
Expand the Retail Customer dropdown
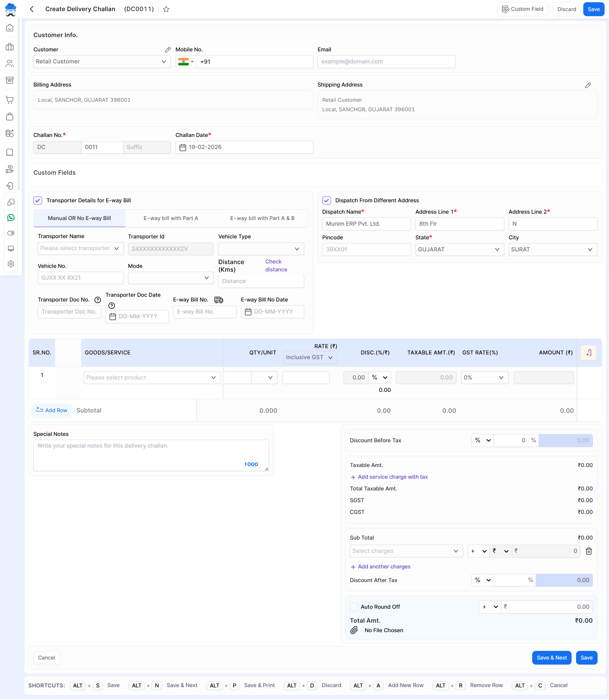click(x=102, y=62)
